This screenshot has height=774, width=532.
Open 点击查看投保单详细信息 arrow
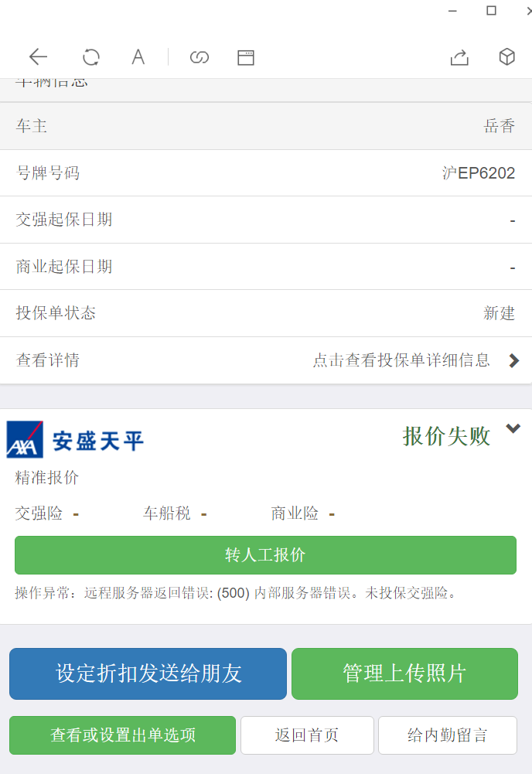pyautogui.click(x=513, y=360)
